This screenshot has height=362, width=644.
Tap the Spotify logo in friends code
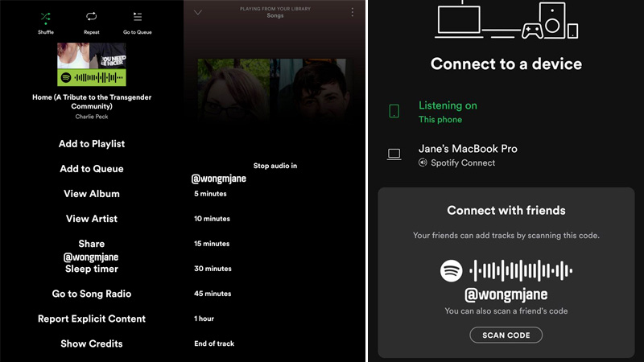coord(451,271)
